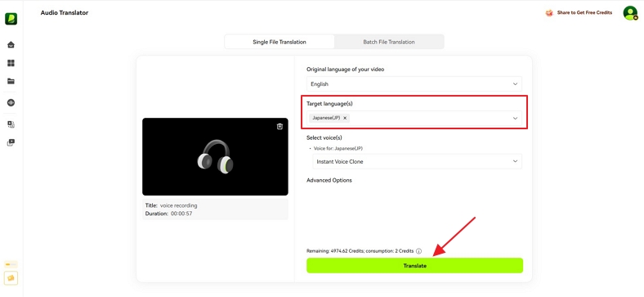Switch to Single File Translation tab
The width and height of the screenshot is (644, 297).
coord(280,42)
